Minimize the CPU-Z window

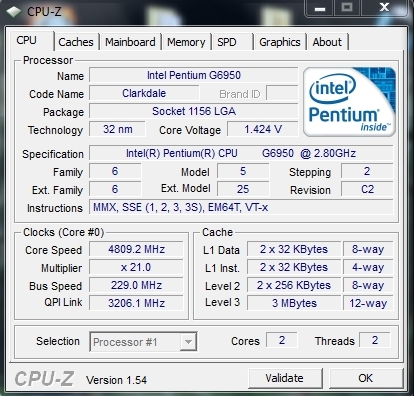(320, 8)
